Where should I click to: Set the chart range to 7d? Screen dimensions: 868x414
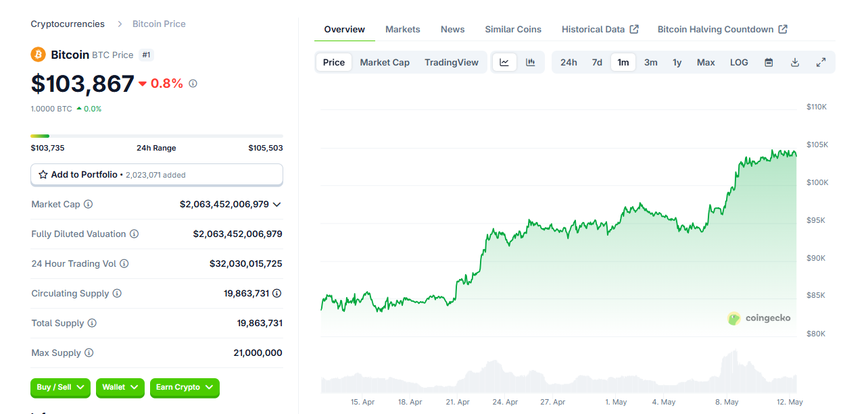coord(597,62)
